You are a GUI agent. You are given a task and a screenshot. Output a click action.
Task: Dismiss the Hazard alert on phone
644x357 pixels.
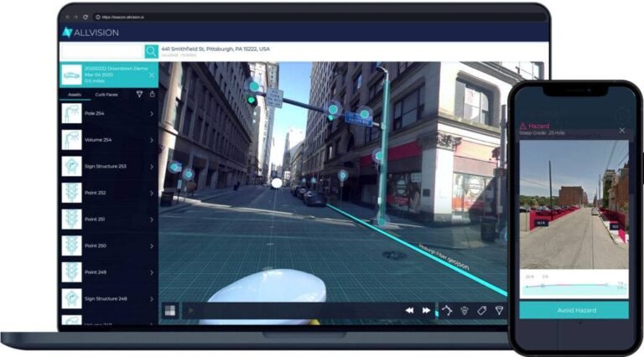coord(622,130)
